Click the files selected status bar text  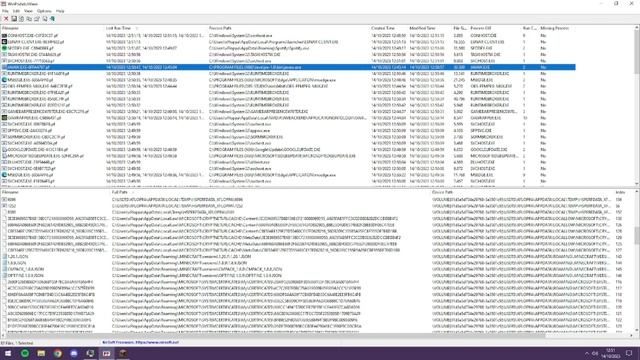[x=17, y=343]
